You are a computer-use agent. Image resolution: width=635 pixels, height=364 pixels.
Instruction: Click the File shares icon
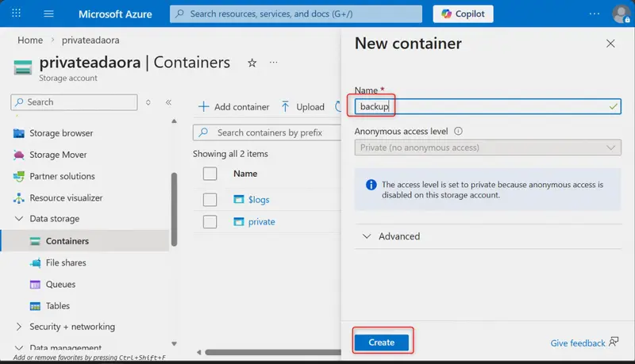click(35, 263)
